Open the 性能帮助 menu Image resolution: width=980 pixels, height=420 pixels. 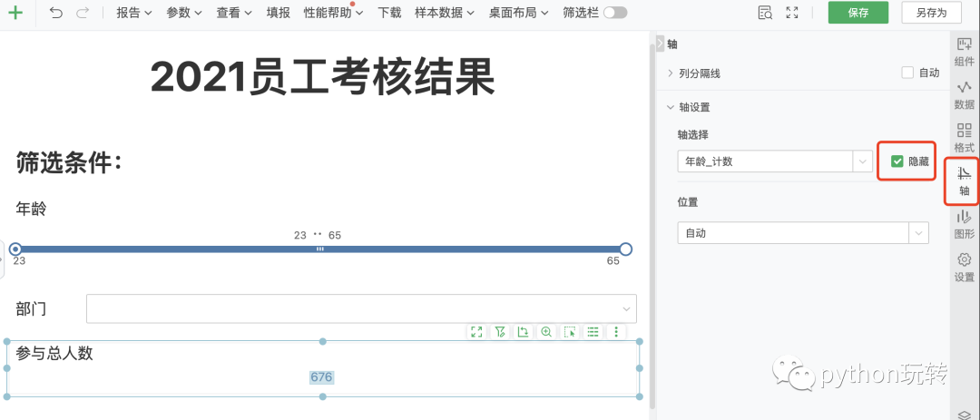tap(333, 13)
